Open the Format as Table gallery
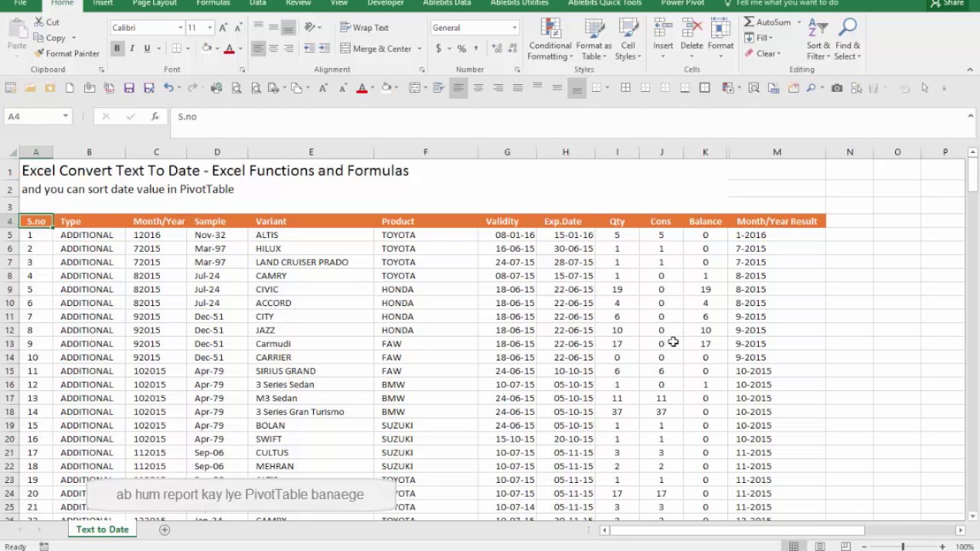The height and width of the screenshot is (551, 980). pos(594,39)
